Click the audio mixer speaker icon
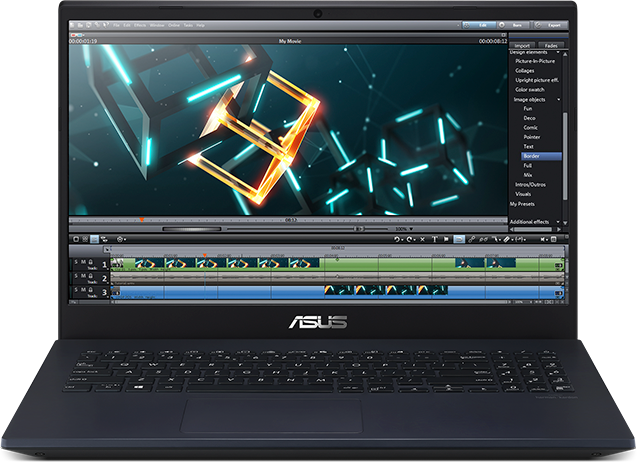The height and width of the screenshot is (462, 637). coord(543,239)
